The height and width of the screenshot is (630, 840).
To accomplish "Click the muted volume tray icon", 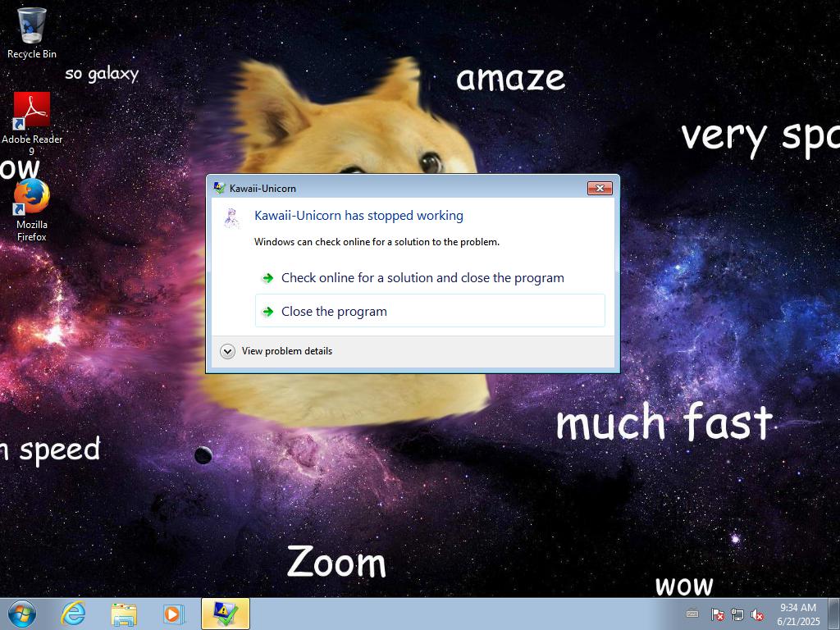I will pyautogui.click(x=757, y=614).
